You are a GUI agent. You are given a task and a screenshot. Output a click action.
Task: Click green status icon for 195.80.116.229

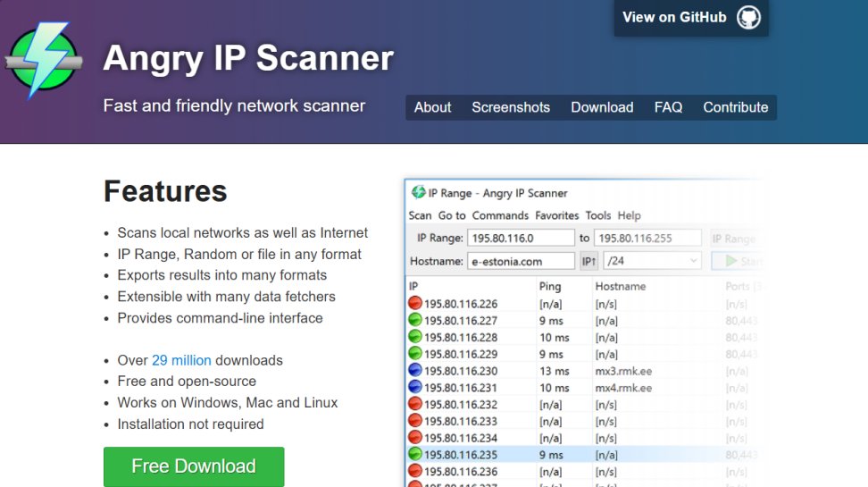pyautogui.click(x=415, y=353)
